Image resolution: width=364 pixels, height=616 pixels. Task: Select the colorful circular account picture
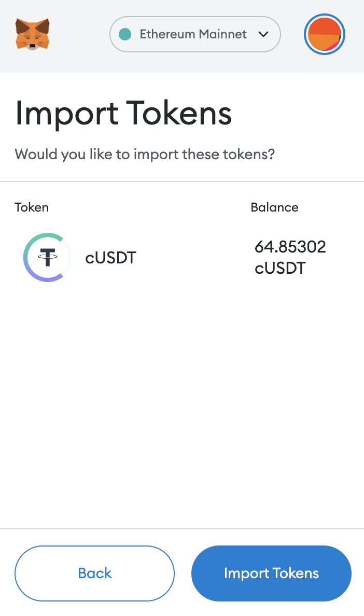324,34
